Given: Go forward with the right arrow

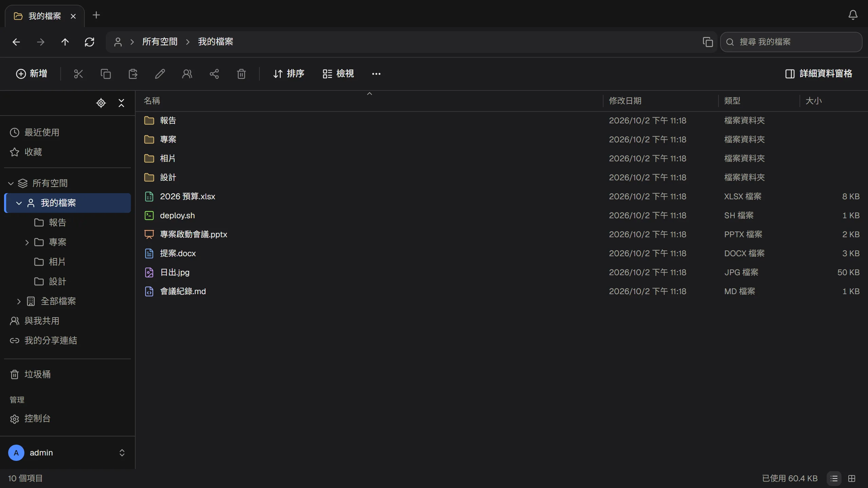Looking at the screenshot, I should 41,42.
